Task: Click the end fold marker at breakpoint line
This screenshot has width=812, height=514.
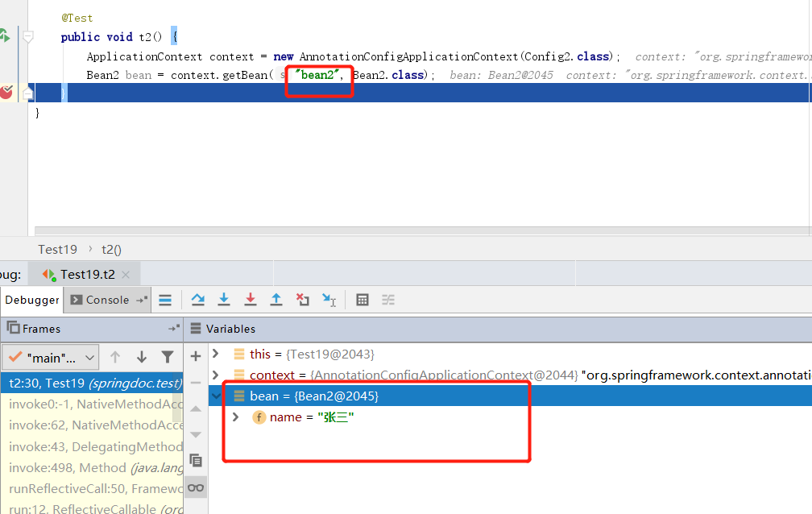Action: coord(28,93)
